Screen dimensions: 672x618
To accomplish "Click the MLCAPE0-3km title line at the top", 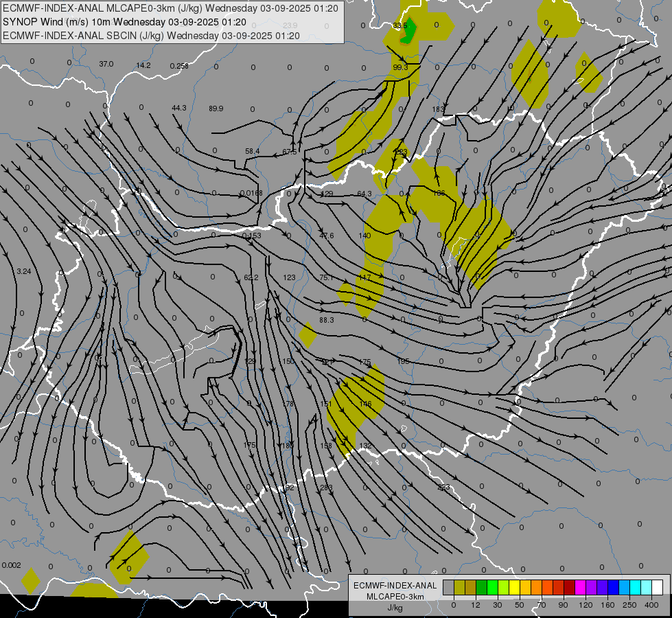I will 170,8.
